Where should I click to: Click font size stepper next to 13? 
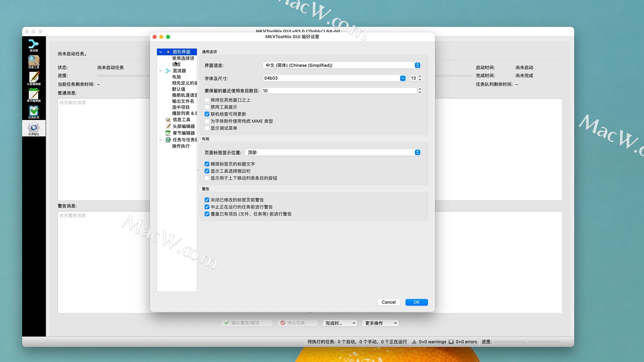point(420,78)
